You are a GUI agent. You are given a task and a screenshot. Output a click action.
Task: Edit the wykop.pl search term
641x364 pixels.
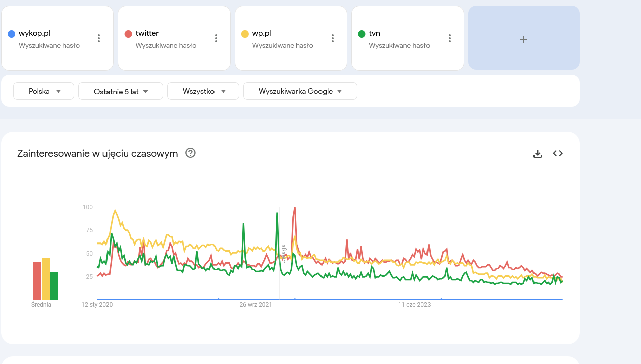pos(34,33)
